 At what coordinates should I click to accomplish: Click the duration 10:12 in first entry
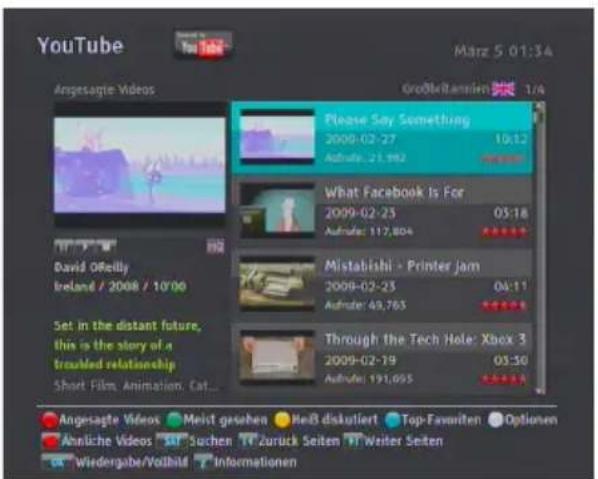pos(511,139)
